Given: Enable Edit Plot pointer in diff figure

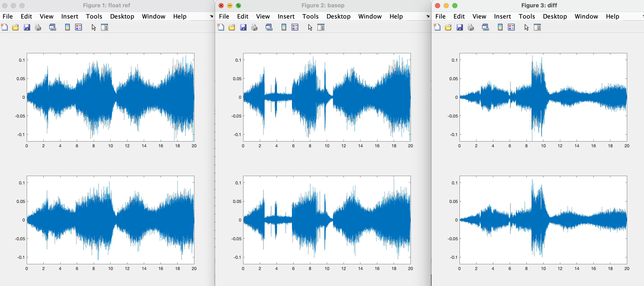Looking at the screenshot, I should click(527, 27).
